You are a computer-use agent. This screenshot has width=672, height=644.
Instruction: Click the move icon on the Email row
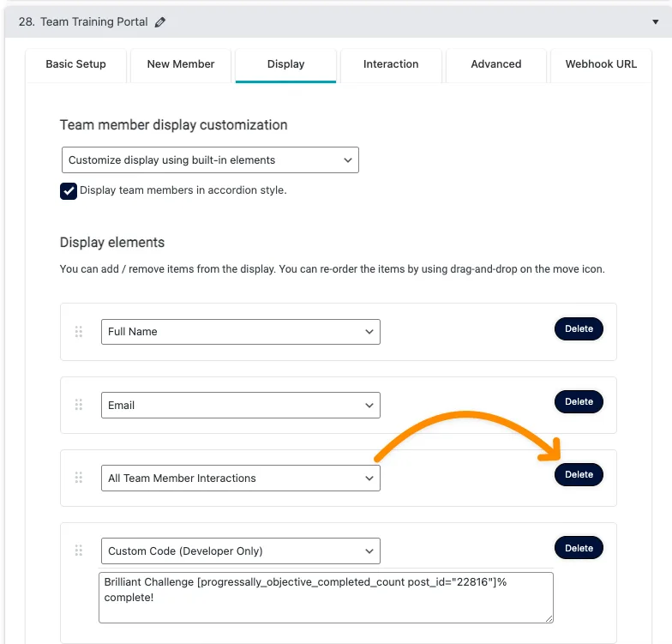(x=79, y=405)
